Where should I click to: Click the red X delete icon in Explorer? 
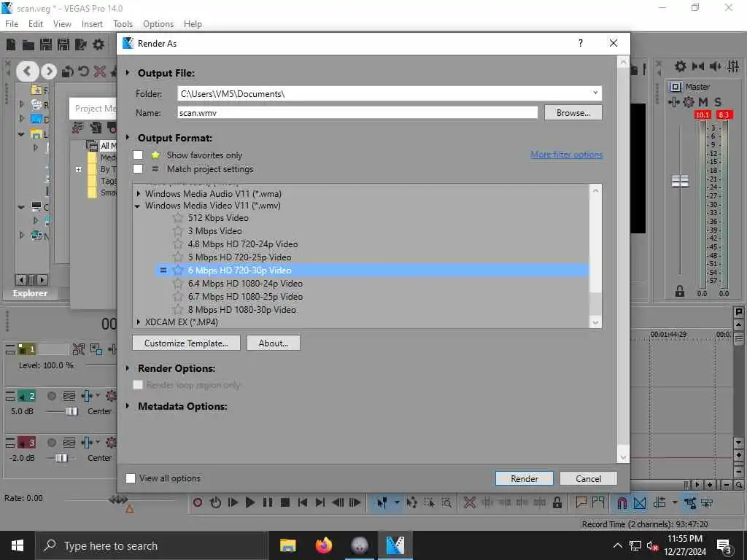tap(99, 71)
